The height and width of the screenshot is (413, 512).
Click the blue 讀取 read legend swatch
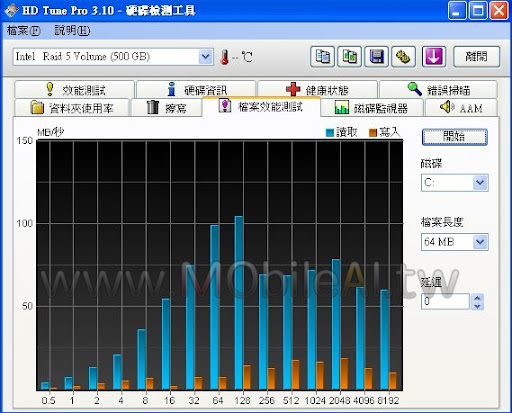point(329,133)
